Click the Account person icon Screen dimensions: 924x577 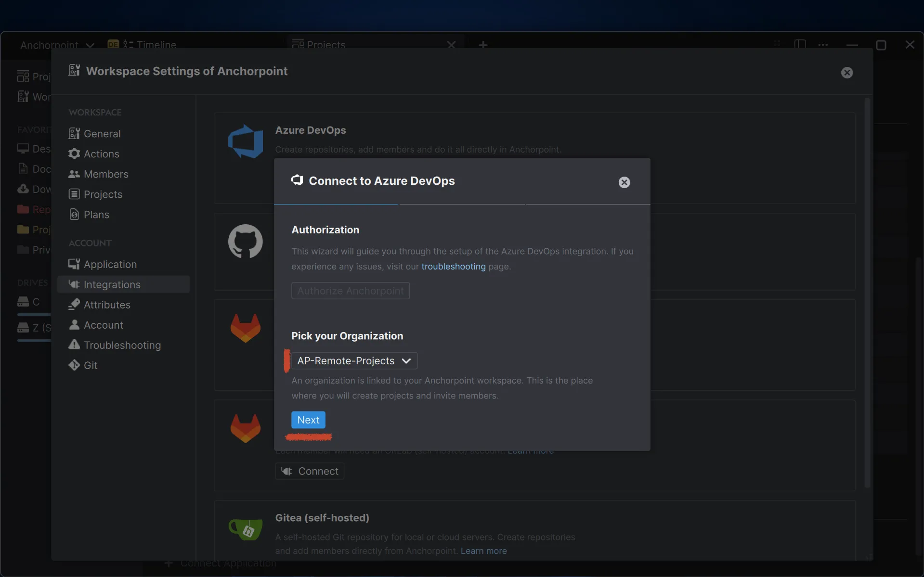(x=74, y=325)
